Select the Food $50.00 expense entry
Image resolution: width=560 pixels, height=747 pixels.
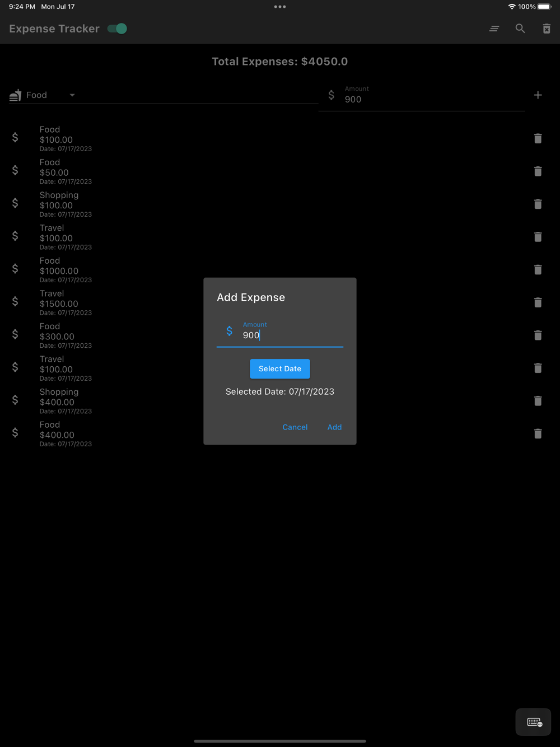[x=280, y=171]
